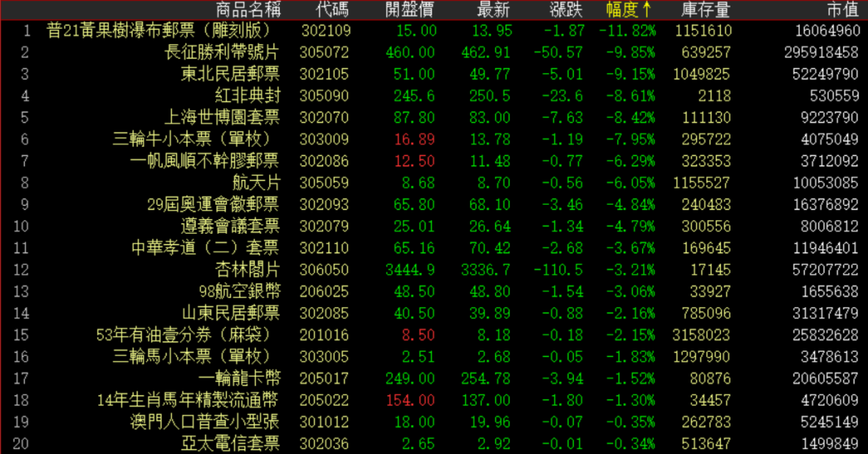This screenshot has height=454, width=868.
Task: Click code 306050
Action: (x=325, y=270)
